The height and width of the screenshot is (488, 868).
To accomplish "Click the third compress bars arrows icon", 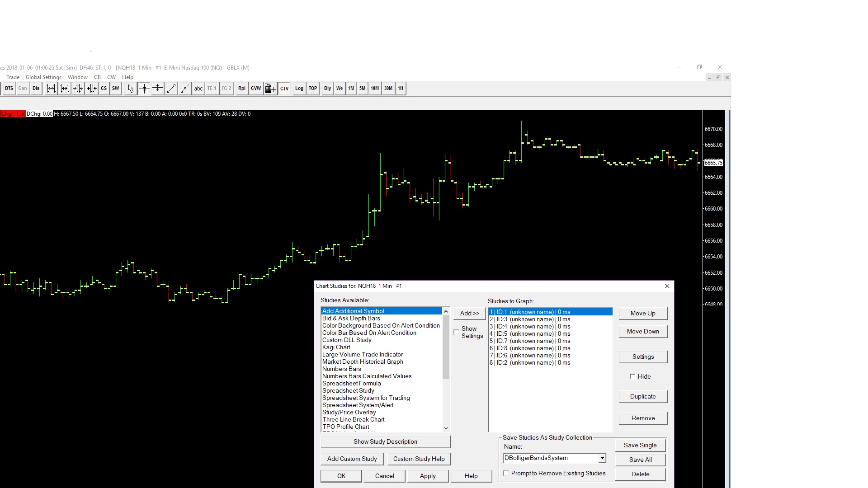I will (x=78, y=89).
